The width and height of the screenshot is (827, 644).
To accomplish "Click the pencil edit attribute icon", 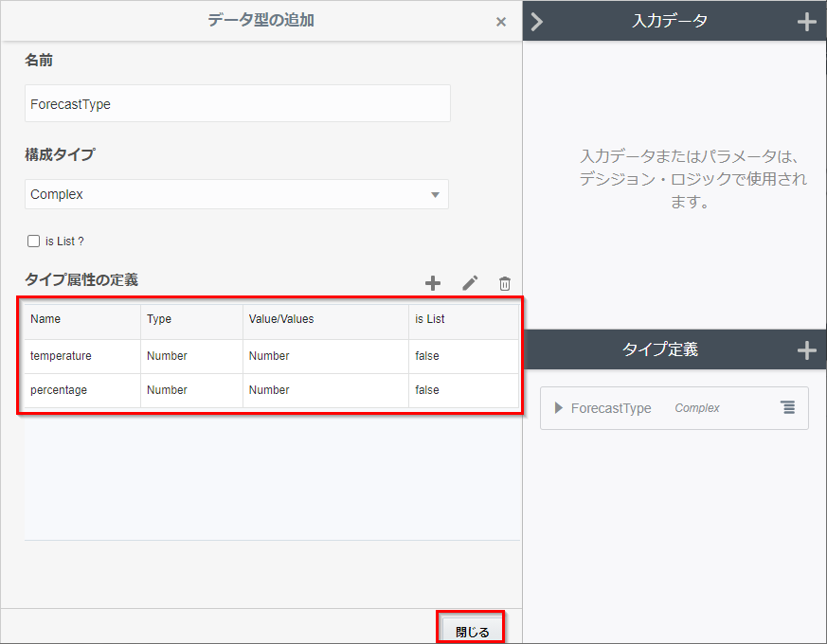I will [x=470, y=283].
